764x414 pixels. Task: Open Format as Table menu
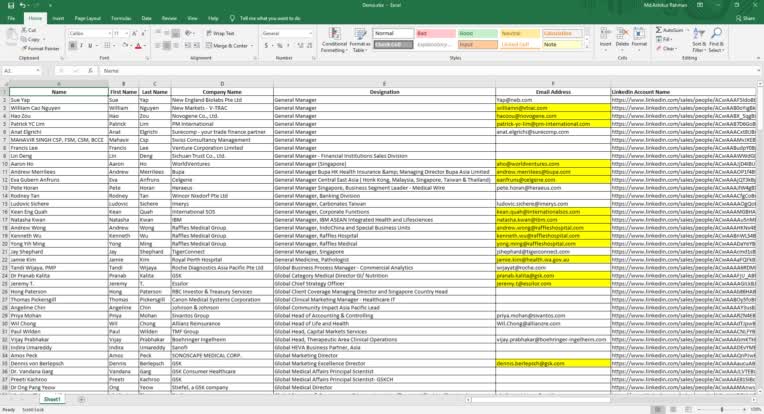tap(361, 40)
